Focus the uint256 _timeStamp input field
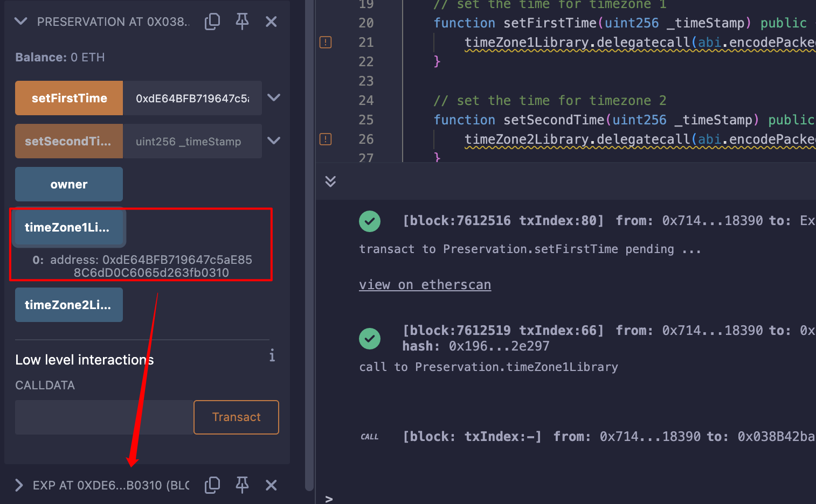This screenshot has height=504, width=816. click(192, 141)
